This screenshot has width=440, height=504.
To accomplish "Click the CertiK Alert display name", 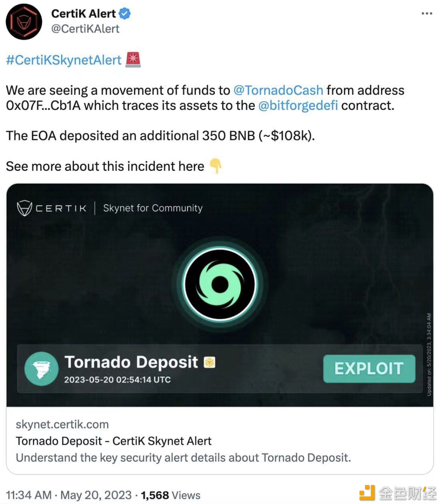I will click(x=83, y=13).
